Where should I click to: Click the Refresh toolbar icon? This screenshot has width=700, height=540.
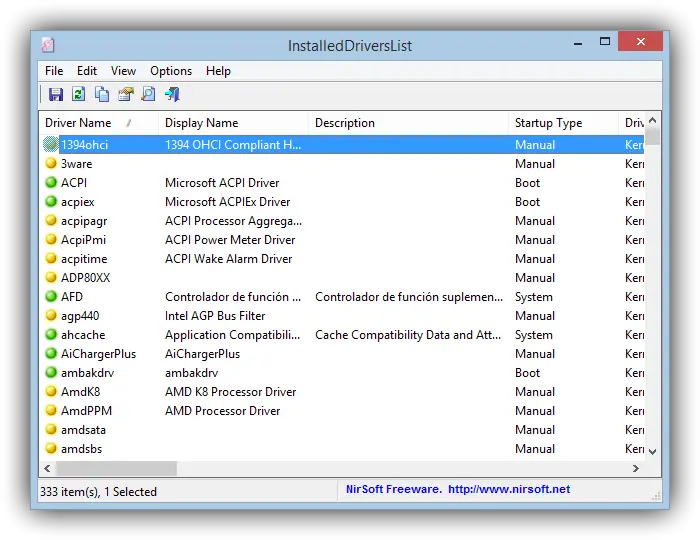point(78,94)
